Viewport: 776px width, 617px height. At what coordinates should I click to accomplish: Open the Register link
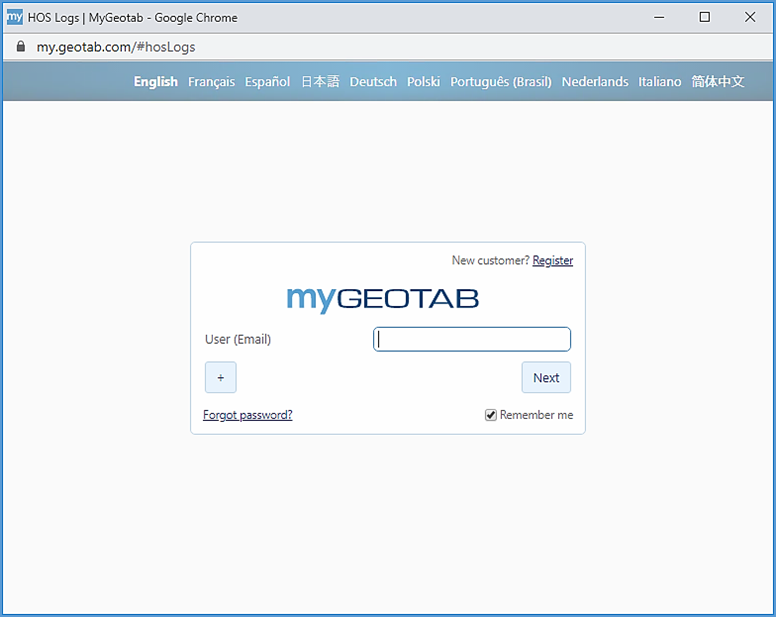(552, 261)
